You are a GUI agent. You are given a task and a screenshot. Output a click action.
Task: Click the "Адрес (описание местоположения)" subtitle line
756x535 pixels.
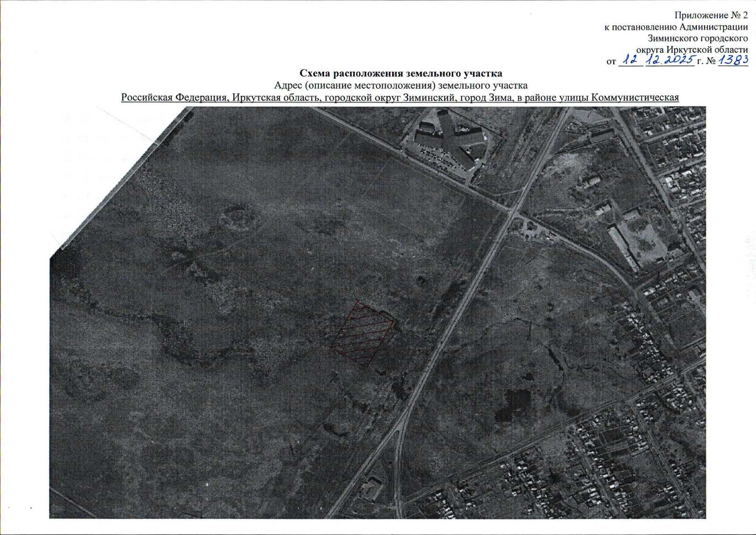[401, 86]
